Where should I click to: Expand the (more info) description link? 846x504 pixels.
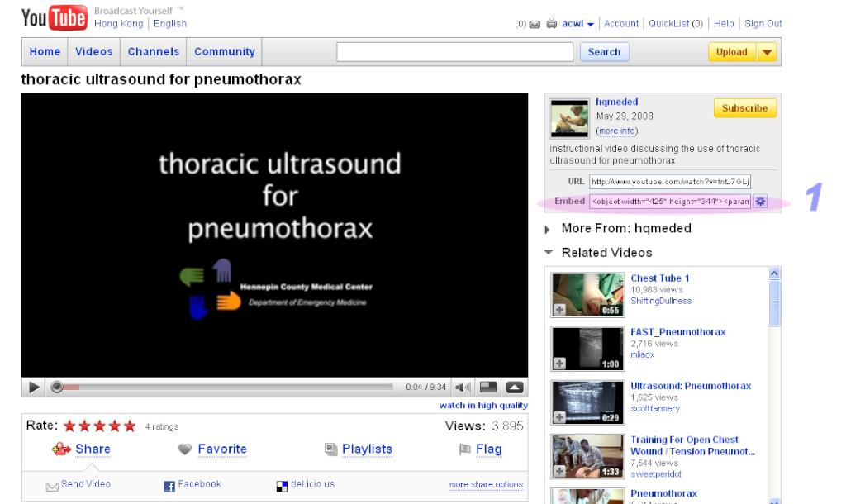click(616, 131)
